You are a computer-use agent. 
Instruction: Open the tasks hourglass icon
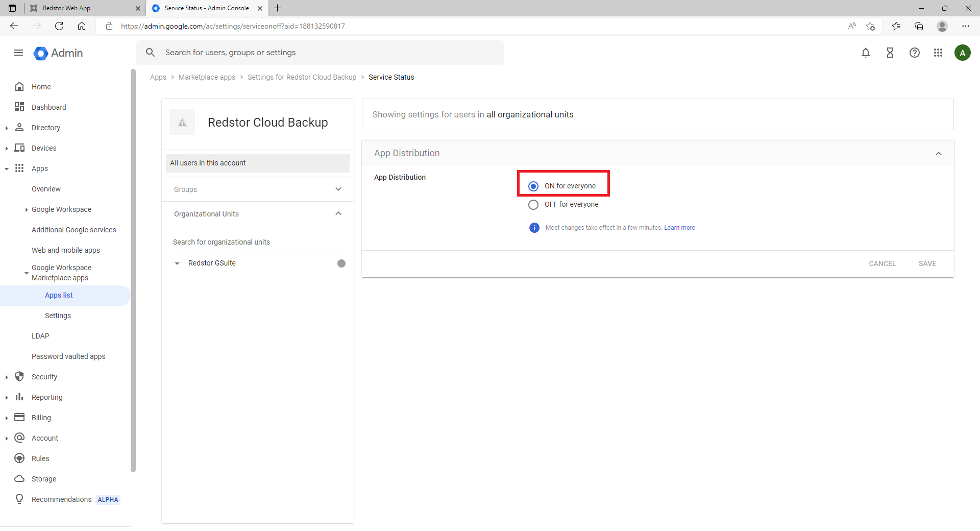tap(890, 53)
